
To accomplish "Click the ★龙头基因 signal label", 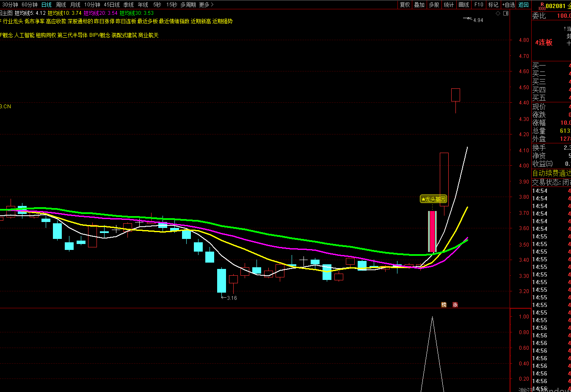I will click(x=433, y=199).
